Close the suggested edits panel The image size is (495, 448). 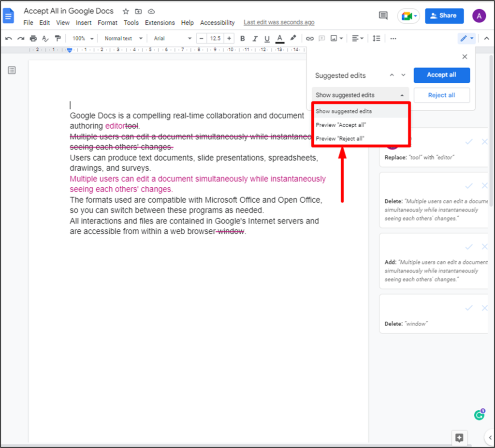pyautogui.click(x=465, y=57)
